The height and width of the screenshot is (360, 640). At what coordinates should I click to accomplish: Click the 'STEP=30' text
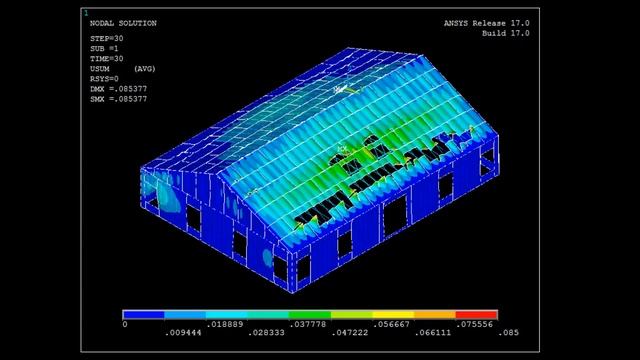point(107,38)
